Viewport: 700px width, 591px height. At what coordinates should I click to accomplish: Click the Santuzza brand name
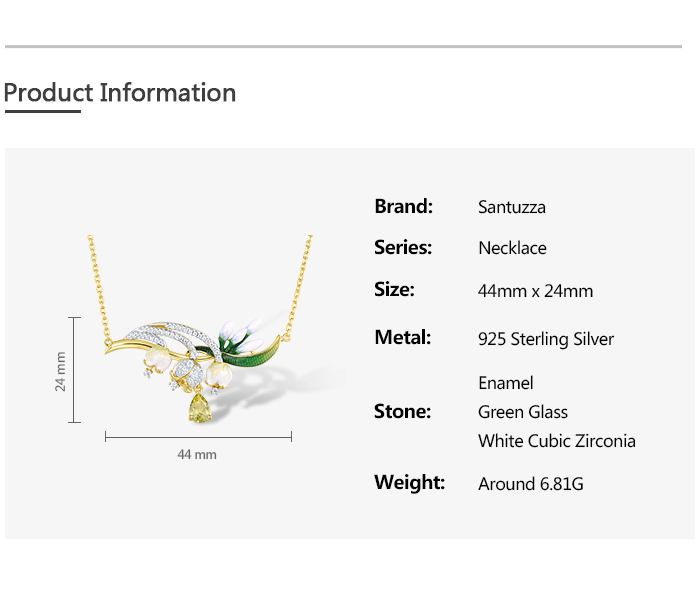click(512, 208)
